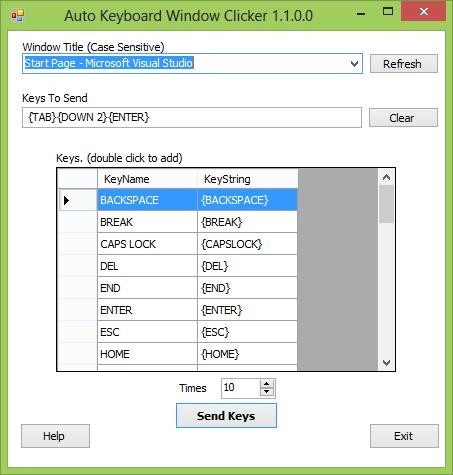Image resolution: width=453 pixels, height=475 pixels.
Task: Click the row selector arrow for BACKSPACE
Action: point(78,200)
